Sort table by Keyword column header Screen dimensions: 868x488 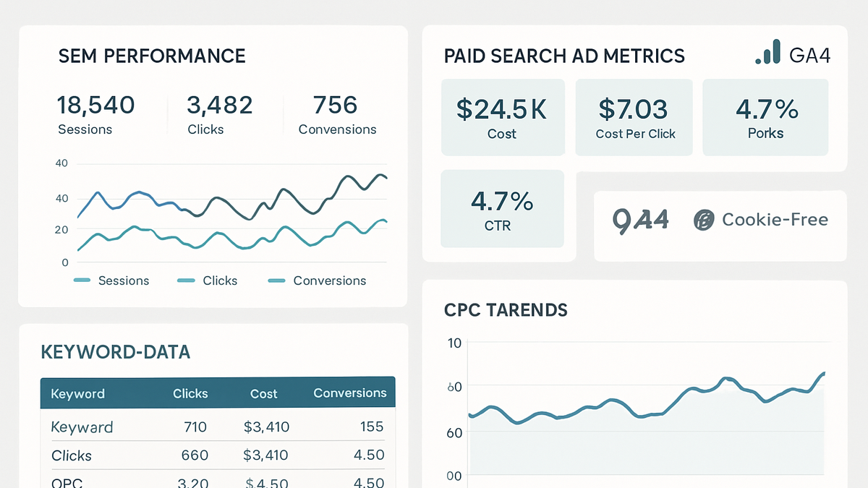(x=78, y=394)
